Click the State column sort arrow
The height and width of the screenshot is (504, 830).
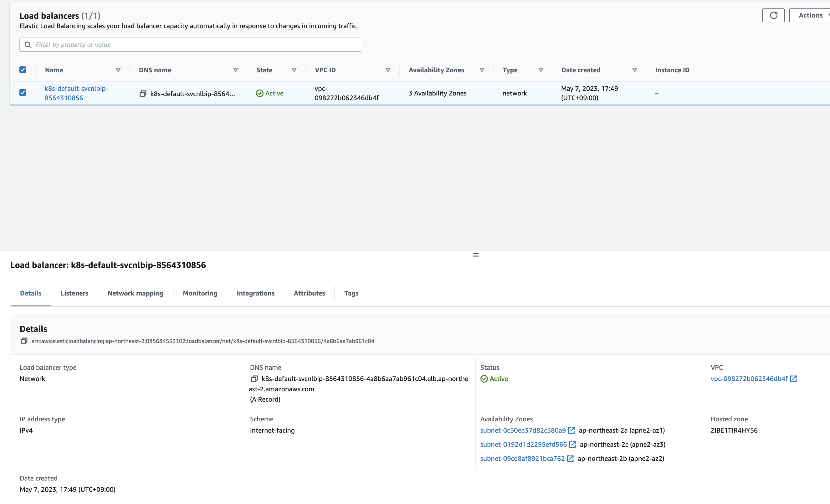(x=294, y=70)
